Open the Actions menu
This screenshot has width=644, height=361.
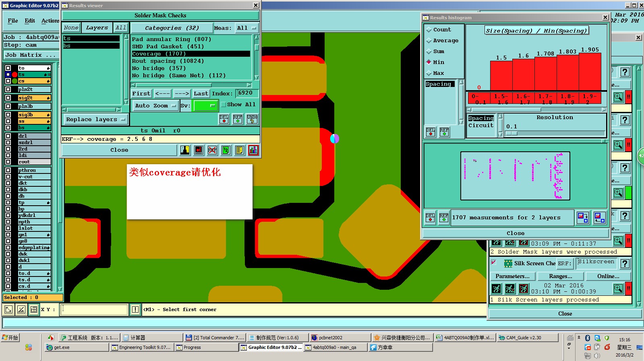pos(50,21)
